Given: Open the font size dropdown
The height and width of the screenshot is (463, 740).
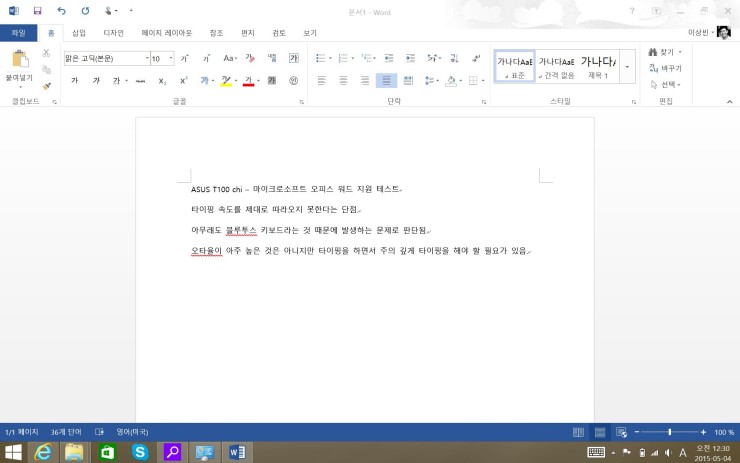Looking at the screenshot, I should [x=171, y=58].
